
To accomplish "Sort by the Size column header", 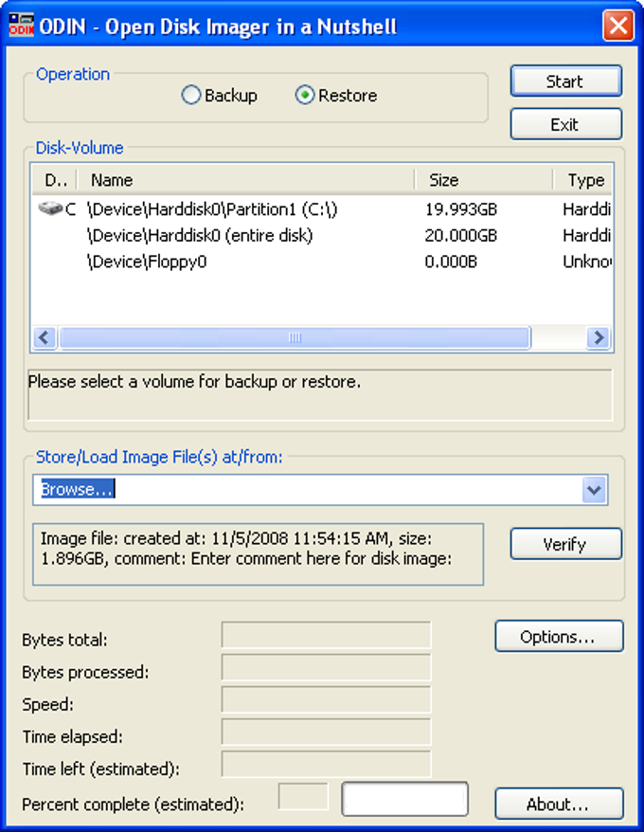I will tap(484, 180).
